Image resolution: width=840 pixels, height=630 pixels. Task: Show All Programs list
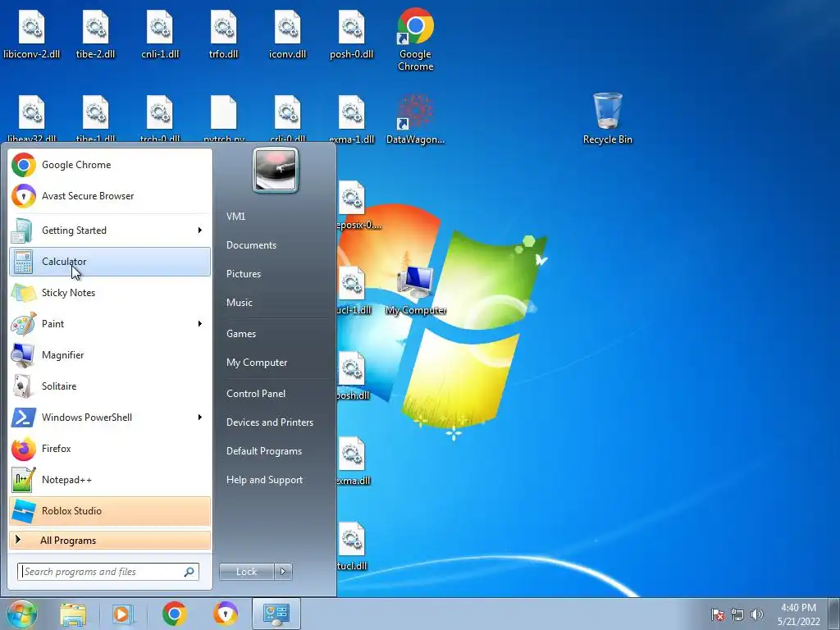click(x=110, y=541)
